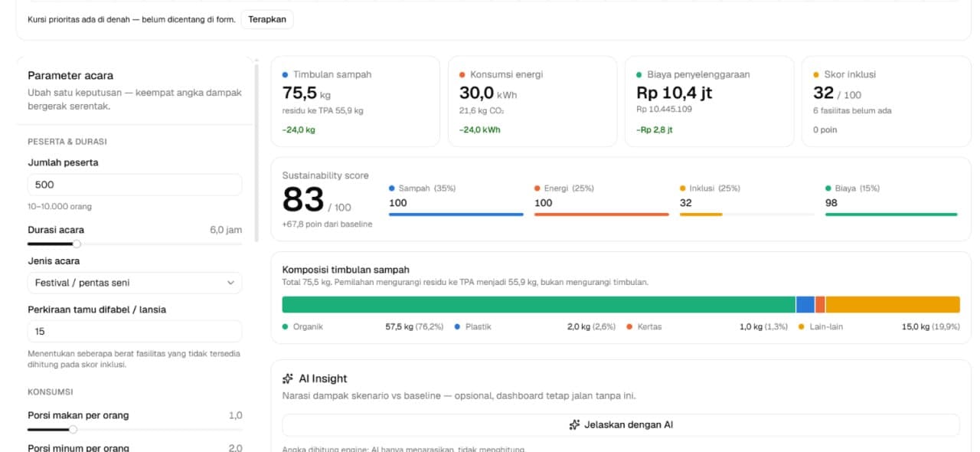The width and height of the screenshot is (980, 452).
Task: Click the Porsi makan per orang slider handle
Action: (x=73, y=429)
